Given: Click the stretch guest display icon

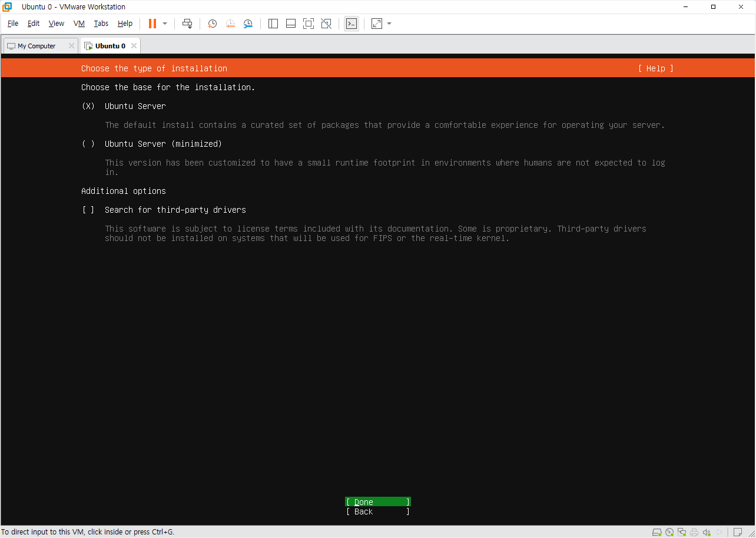Looking at the screenshot, I should point(377,24).
